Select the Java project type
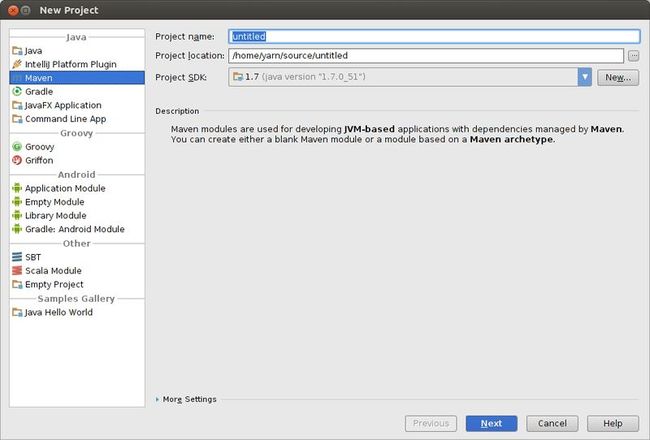This screenshot has height=440, width=650. coord(77,51)
